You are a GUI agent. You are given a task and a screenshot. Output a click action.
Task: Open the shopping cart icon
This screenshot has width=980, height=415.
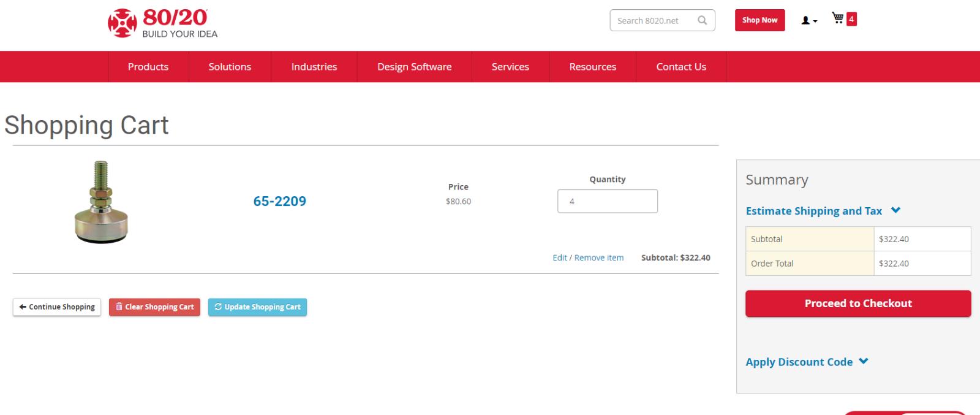[x=837, y=18]
